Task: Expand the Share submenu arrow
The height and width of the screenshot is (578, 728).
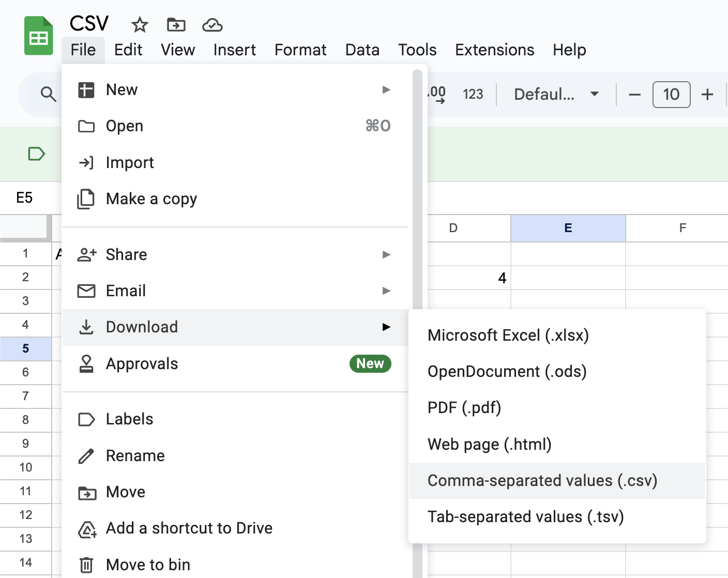Action: tap(386, 254)
